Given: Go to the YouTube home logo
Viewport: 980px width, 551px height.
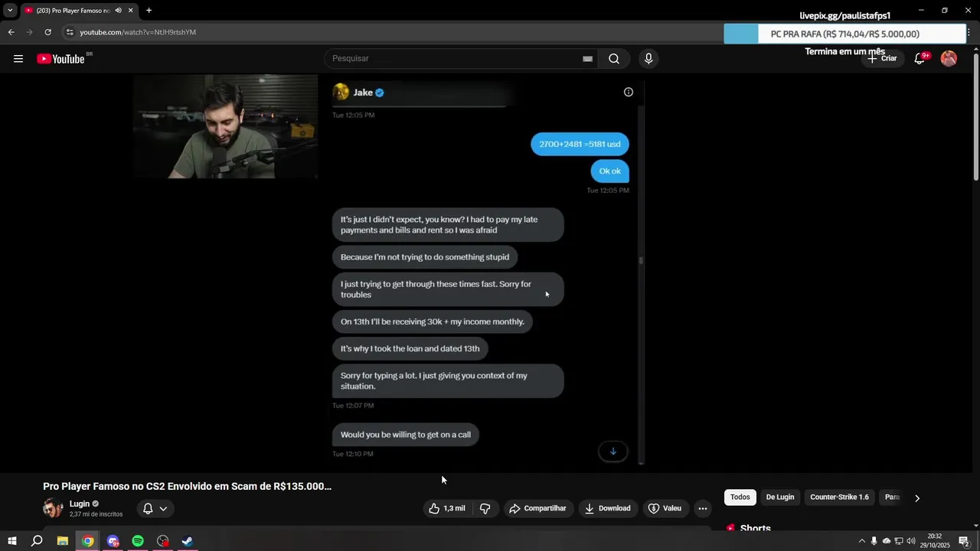Looking at the screenshot, I should (60, 59).
